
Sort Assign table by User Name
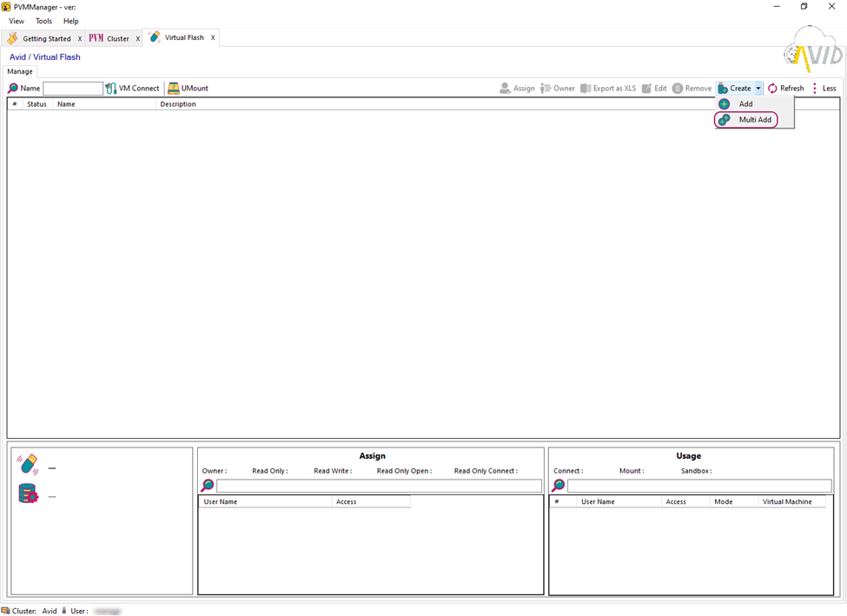[265, 502]
